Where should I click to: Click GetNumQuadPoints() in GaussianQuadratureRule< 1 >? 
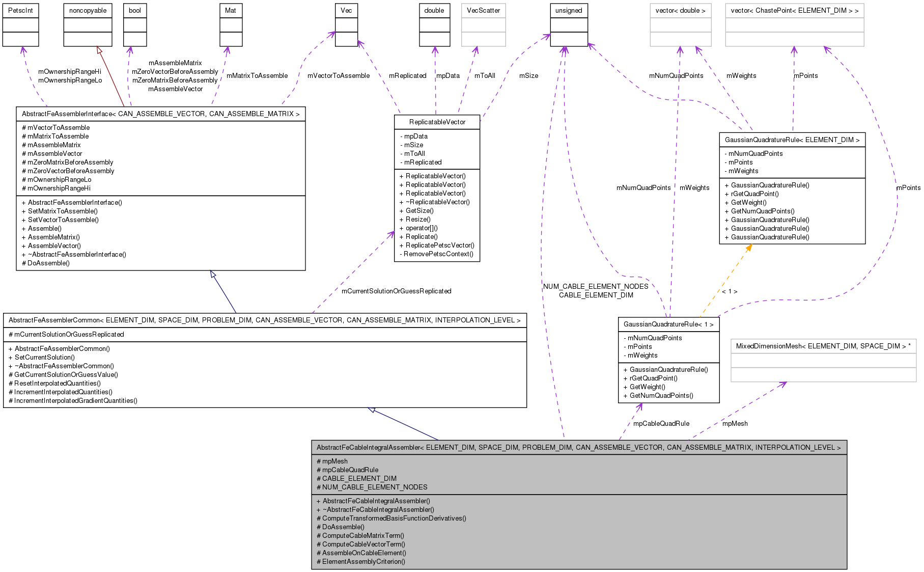click(658, 396)
